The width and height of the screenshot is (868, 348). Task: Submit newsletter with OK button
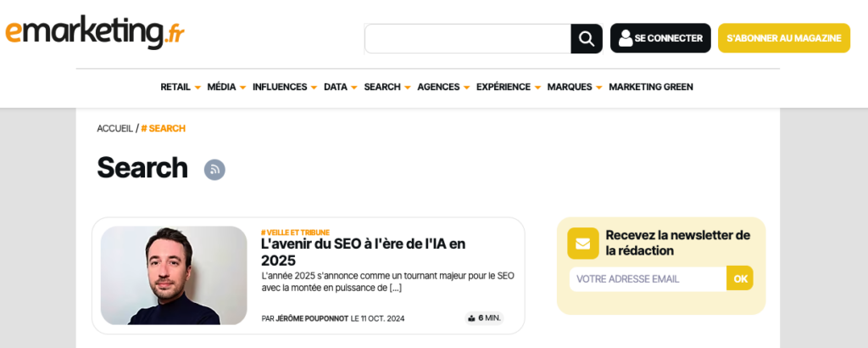click(740, 278)
